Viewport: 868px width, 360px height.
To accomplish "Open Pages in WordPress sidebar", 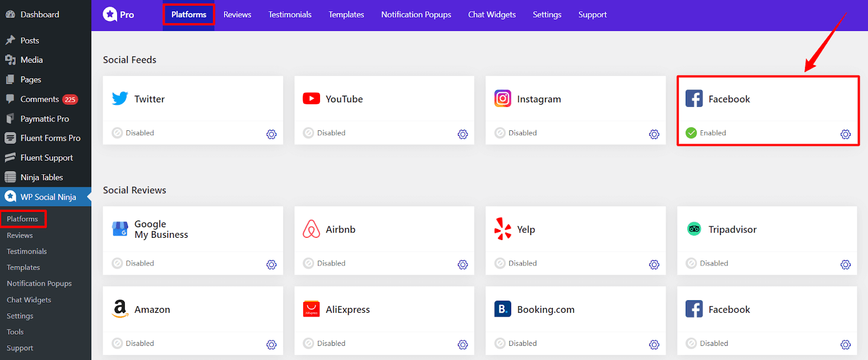I will 46,79.
